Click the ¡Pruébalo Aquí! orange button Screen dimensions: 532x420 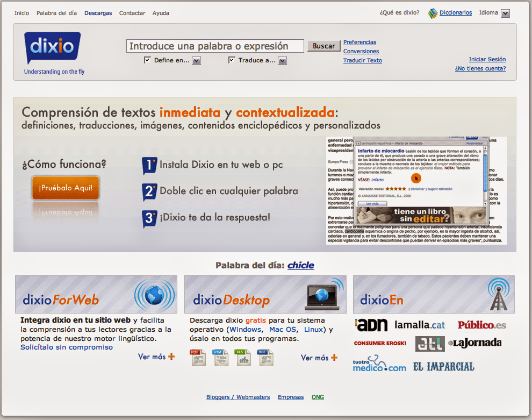pos(66,188)
